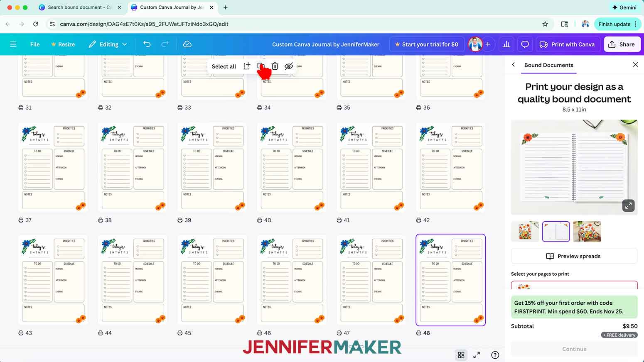Screen dimensions: 644x362
Task: Check the cloud save status icon
Action: click(x=187, y=44)
